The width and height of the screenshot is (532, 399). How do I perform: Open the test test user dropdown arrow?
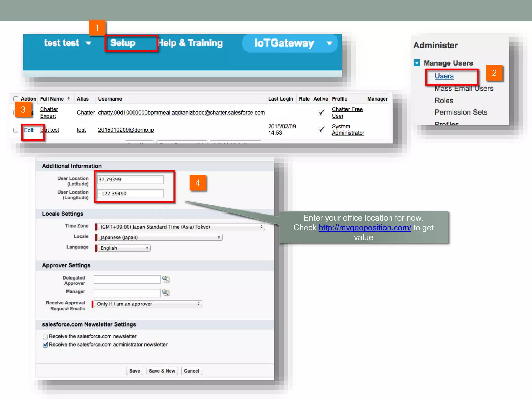89,43
